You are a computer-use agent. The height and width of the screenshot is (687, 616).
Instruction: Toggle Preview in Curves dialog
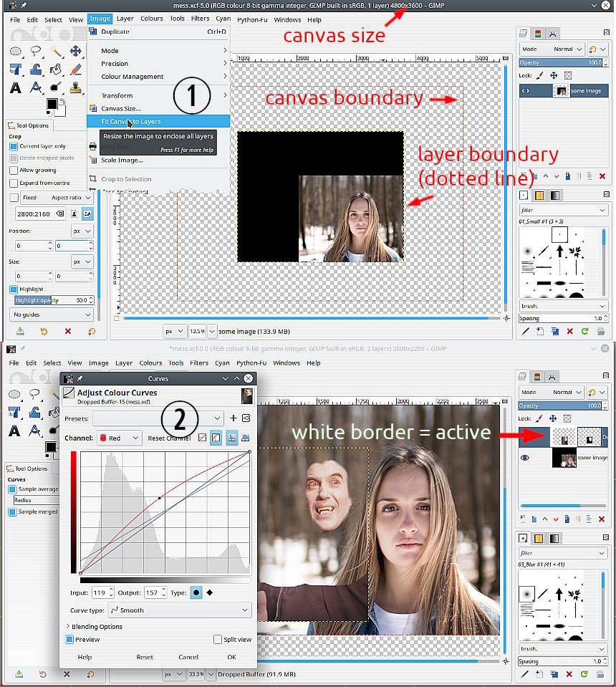pyautogui.click(x=69, y=639)
